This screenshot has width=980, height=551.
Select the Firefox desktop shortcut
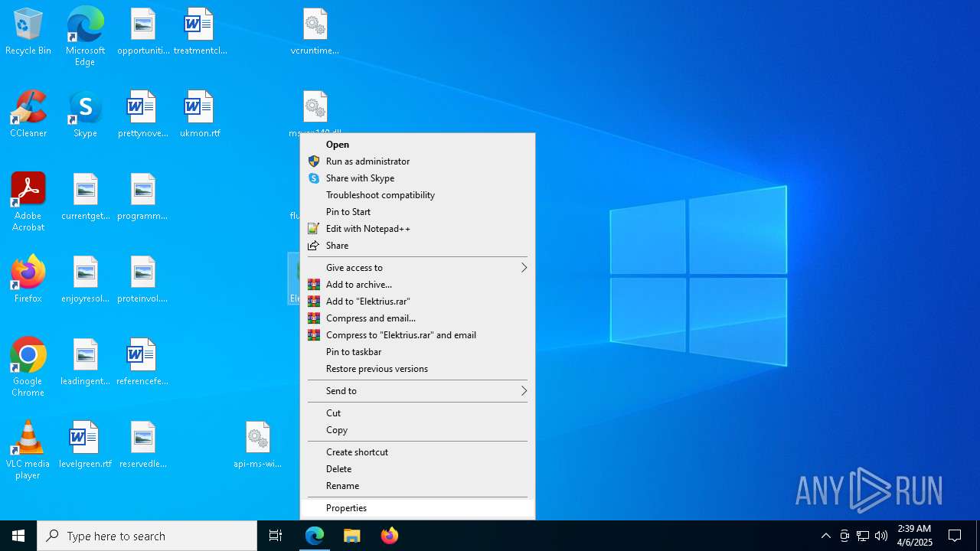(x=28, y=280)
